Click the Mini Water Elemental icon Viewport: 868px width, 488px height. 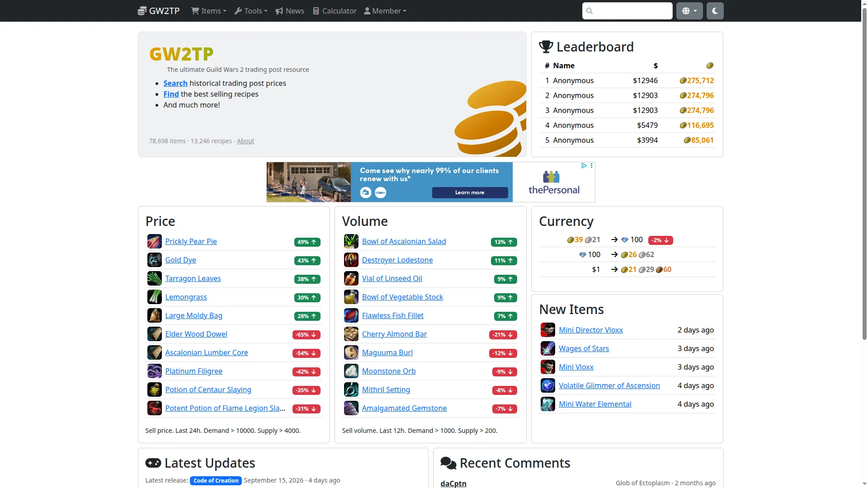[547, 404]
